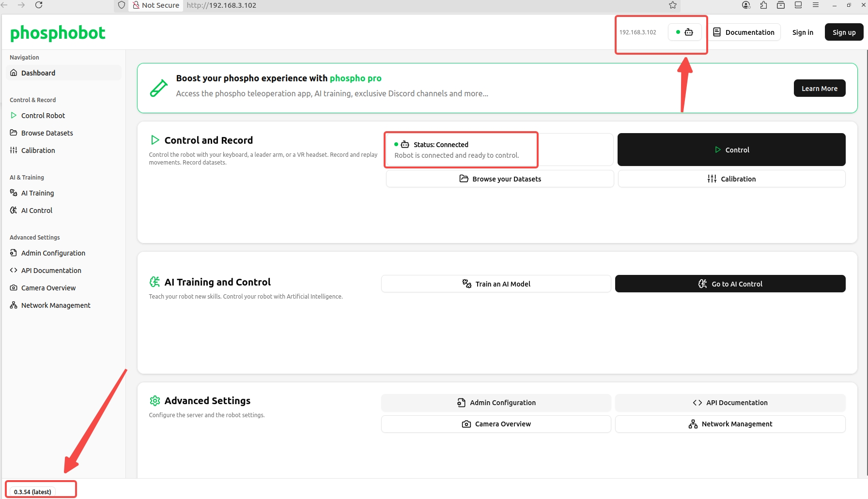Viewport: 868px width, 499px height.
Task: Open the browser hamburger menu
Action: (x=816, y=5)
